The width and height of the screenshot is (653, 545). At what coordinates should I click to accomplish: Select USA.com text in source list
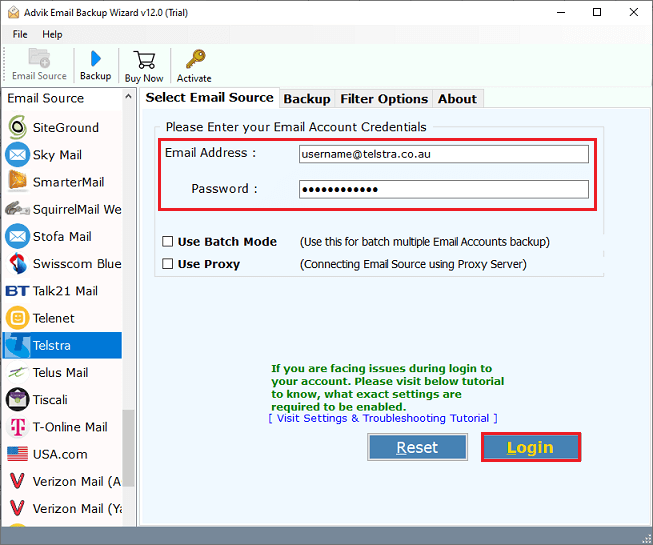click(60, 454)
